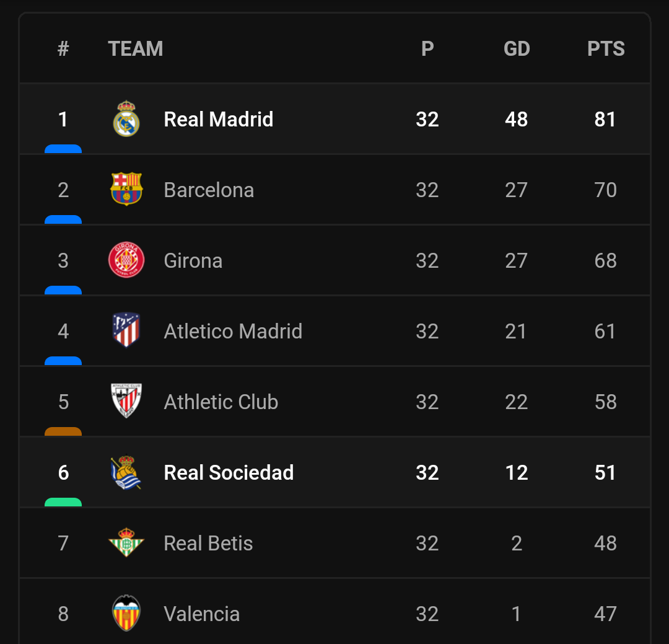Click the blue qualification bar under rank 1
This screenshot has height=644, width=669.
pos(63,149)
